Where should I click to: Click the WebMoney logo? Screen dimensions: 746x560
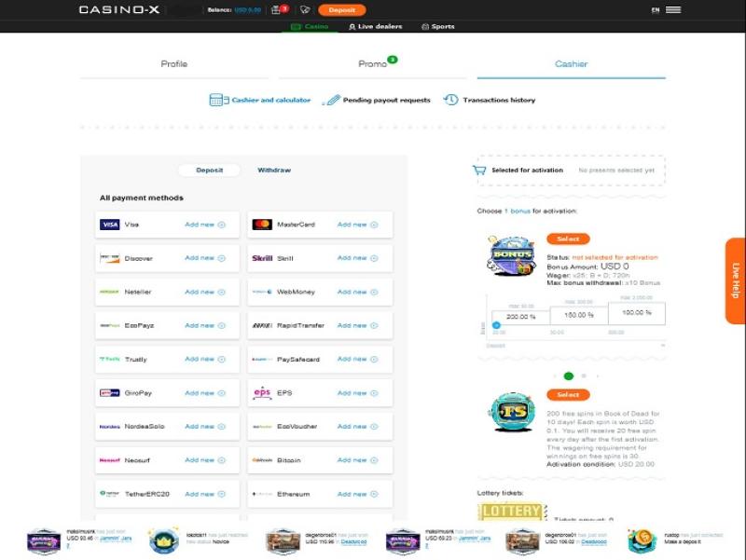pyautogui.click(x=262, y=292)
